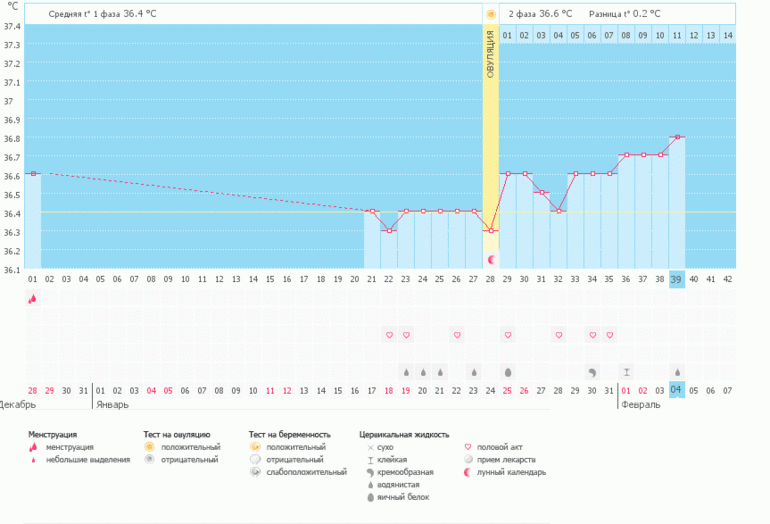Click the положительный ovulation test legend icon
Viewport: 770px width, 524px height.
point(149,447)
